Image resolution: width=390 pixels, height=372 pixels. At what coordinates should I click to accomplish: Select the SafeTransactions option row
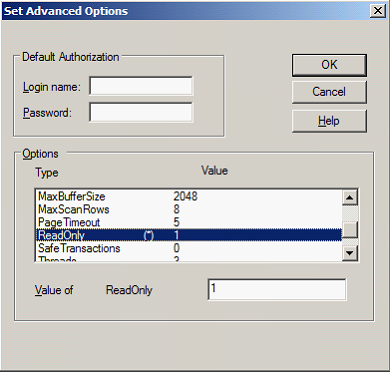pyautogui.click(x=188, y=248)
